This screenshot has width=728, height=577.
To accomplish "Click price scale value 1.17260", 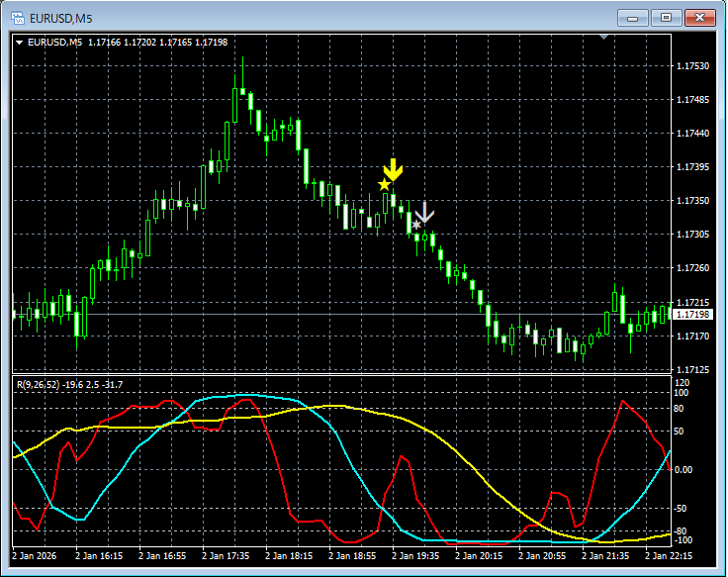I will point(692,268).
